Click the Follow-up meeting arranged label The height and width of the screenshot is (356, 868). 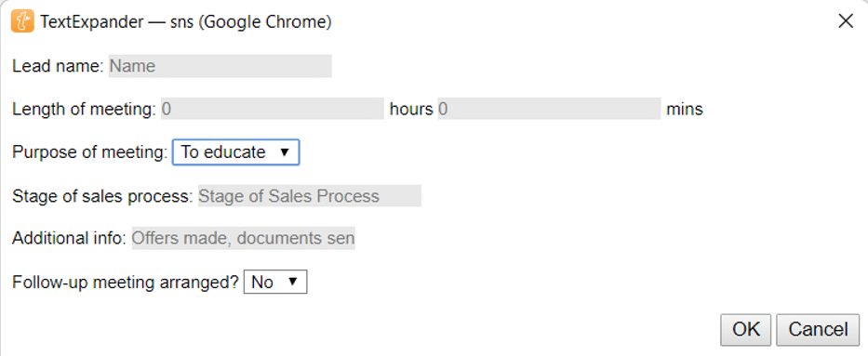[x=125, y=282]
